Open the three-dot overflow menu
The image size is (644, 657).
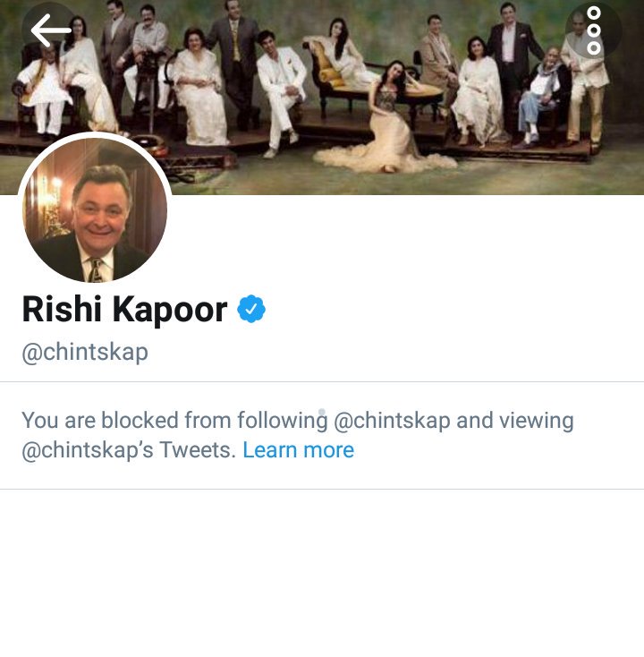(x=593, y=30)
